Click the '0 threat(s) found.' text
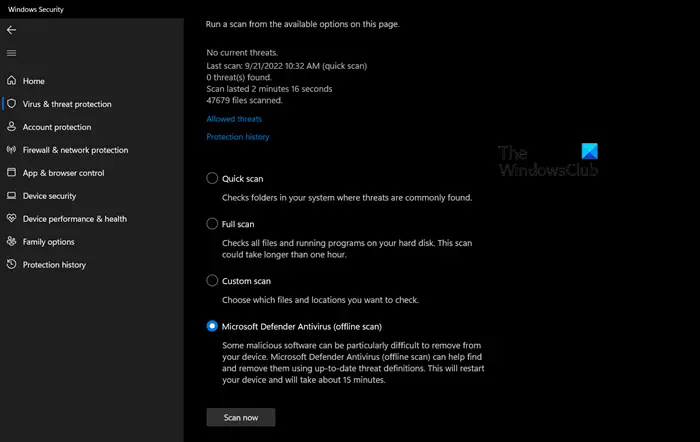Image resolution: width=700 pixels, height=442 pixels. (x=239, y=77)
